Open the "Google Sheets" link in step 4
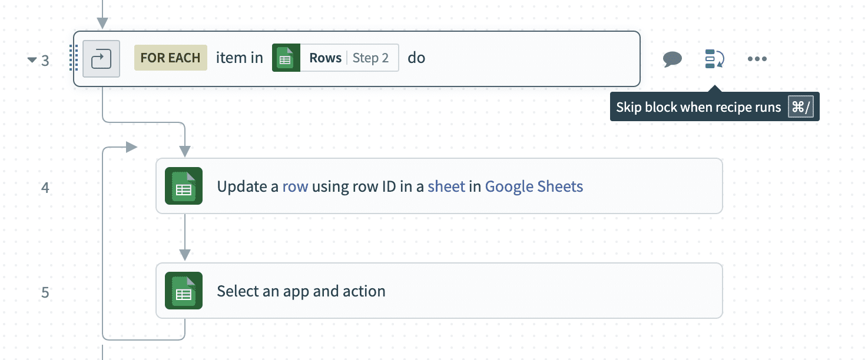The width and height of the screenshot is (868, 360). click(534, 186)
